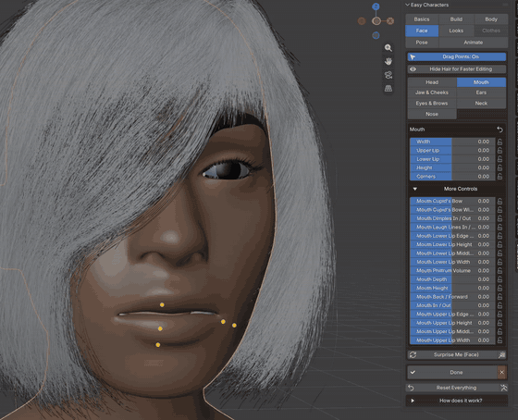Select Head face region
The height and width of the screenshot is (420, 518).
(x=432, y=82)
